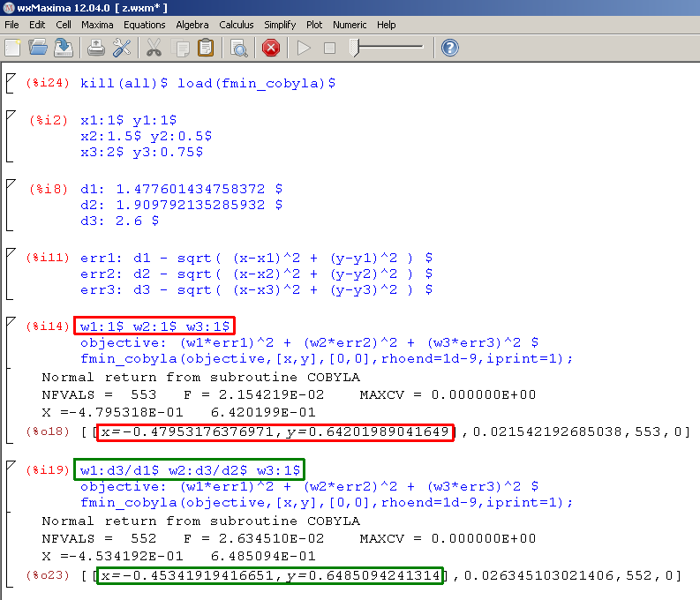Viewport: 700px width, 600px height.
Task: Open the Simplify menu
Action: 280,25
